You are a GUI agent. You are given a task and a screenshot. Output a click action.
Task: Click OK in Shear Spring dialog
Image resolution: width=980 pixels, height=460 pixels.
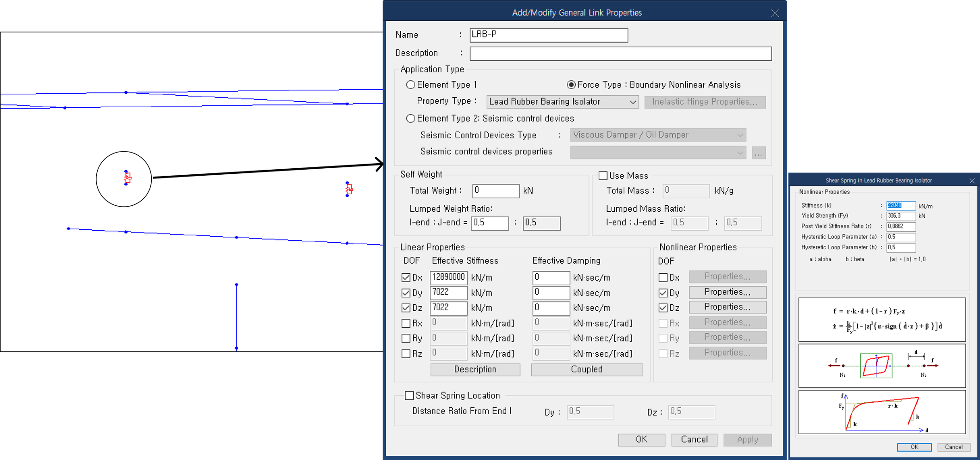click(914, 447)
